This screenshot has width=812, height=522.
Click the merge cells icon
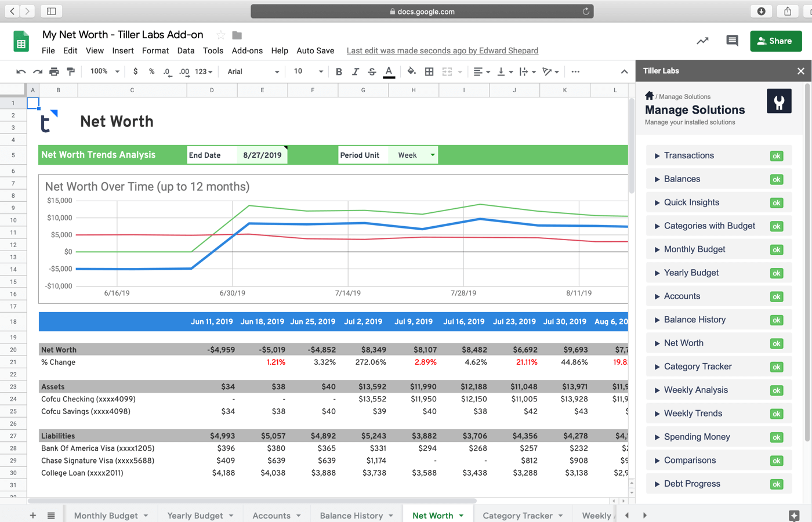[447, 72]
